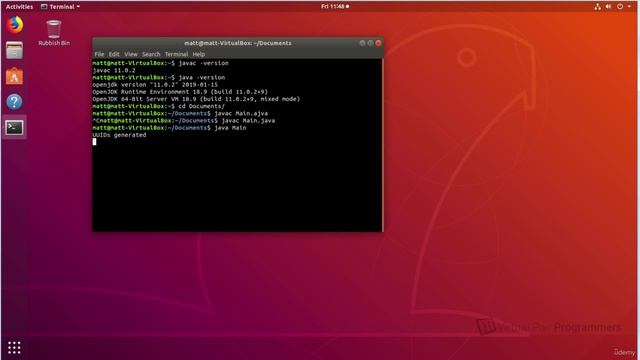Click the 'javac -version' command text
Image resolution: width=640 pixels, height=360 pixels.
(203, 63)
